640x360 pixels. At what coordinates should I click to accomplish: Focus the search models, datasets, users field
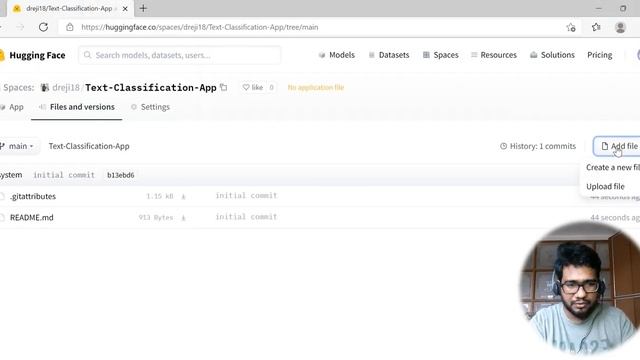(x=180, y=55)
